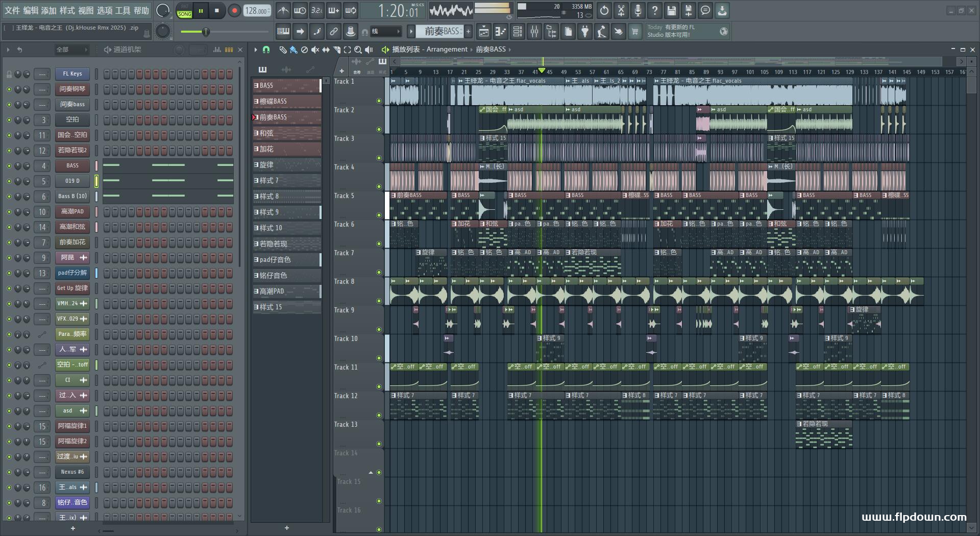980x536 pixels.
Task: Toggle mute LED for Nexus #6 channel
Action: point(9,472)
